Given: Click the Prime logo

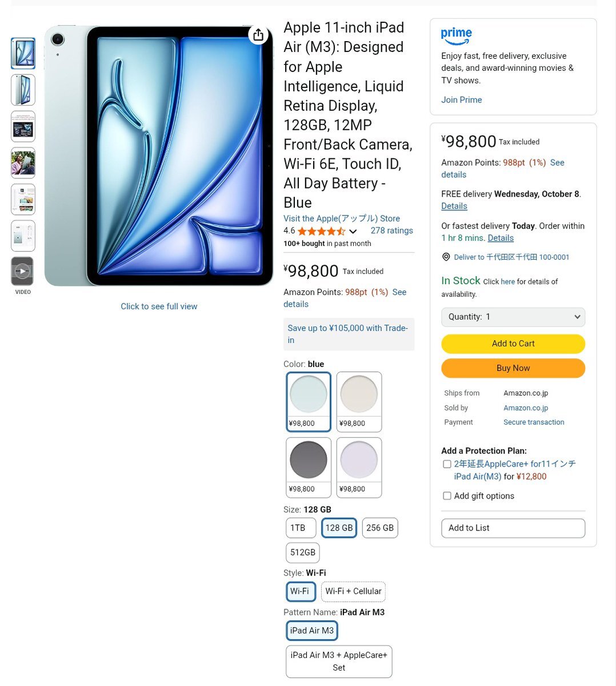Looking at the screenshot, I should (456, 36).
